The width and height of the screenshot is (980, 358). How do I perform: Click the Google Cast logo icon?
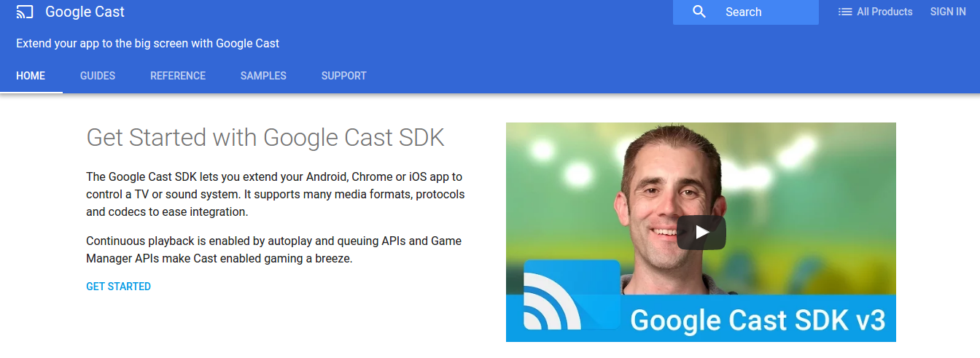[x=25, y=12]
